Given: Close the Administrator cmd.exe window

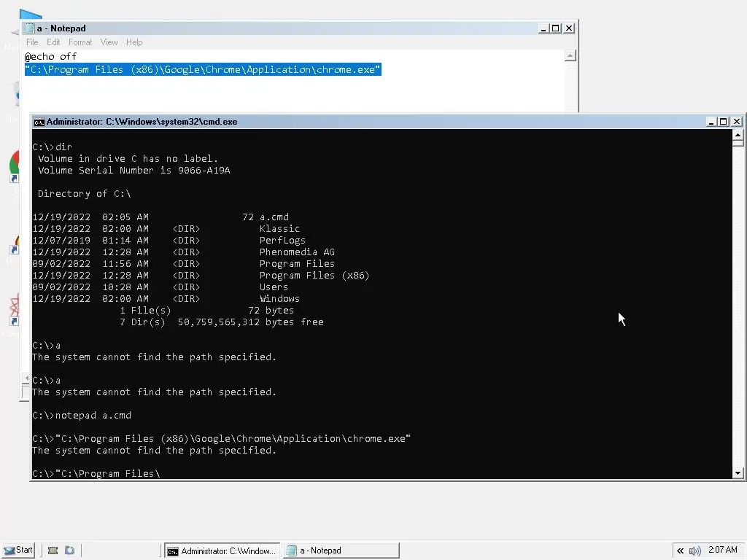Looking at the screenshot, I should [x=737, y=122].
